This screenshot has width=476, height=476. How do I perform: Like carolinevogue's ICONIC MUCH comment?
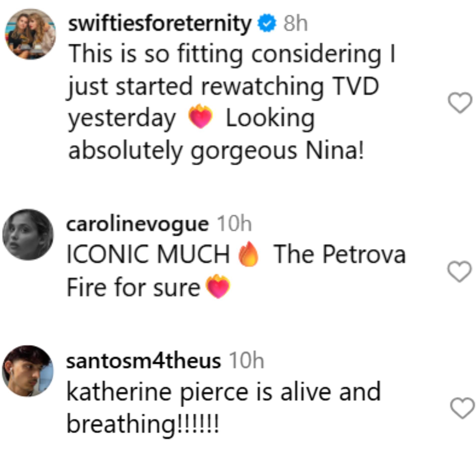click(459, 272)
